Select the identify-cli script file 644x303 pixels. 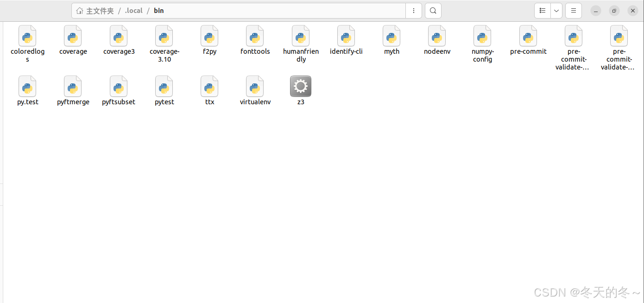346,36
